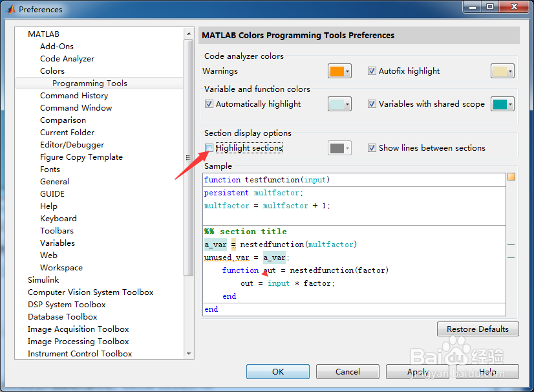
Task: Click tree scrollbar down arrow
Action: [189, 353]
